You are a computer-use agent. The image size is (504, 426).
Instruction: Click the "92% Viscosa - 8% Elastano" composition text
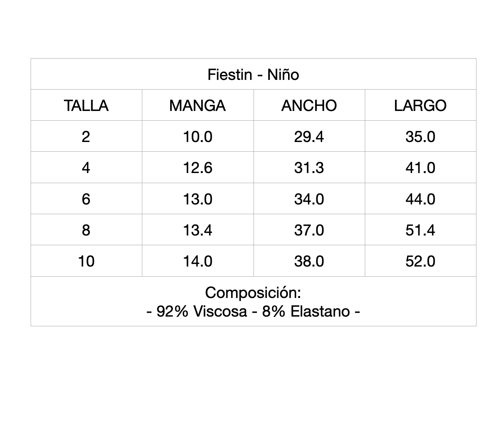pos(253,311)
